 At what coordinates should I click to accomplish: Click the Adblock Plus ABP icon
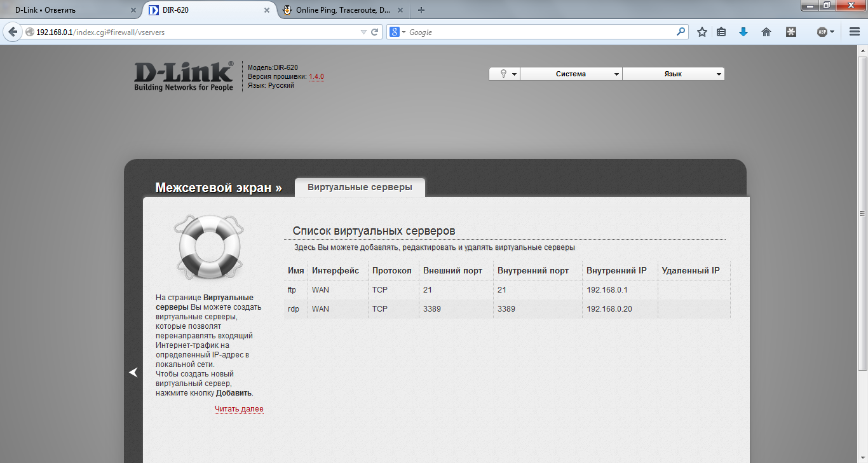[822, 32]
